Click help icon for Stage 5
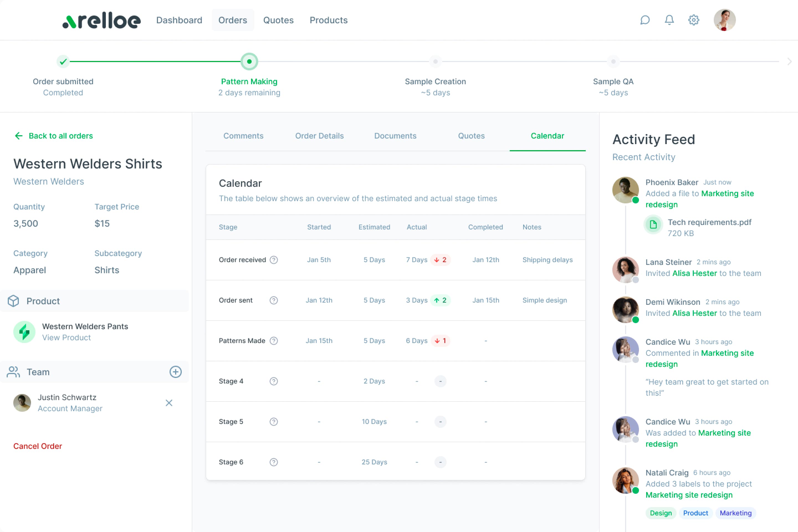Screen dimensions: 798x532 coord(274,422)
